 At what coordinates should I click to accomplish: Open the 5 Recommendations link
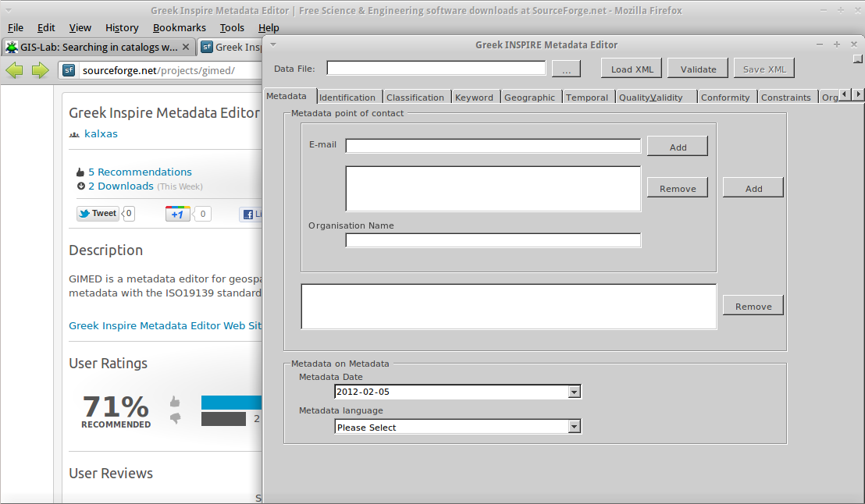pyautogui.click(x=140, y=172)
